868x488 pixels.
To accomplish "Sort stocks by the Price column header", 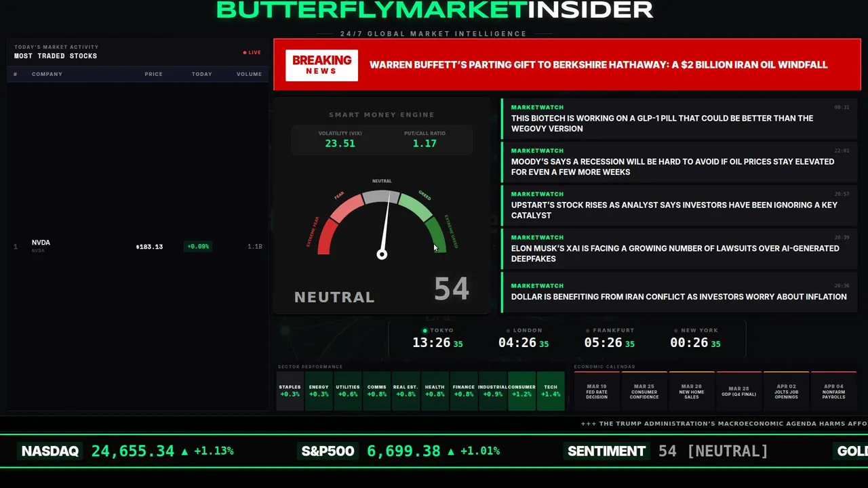I will coord(153,74).
